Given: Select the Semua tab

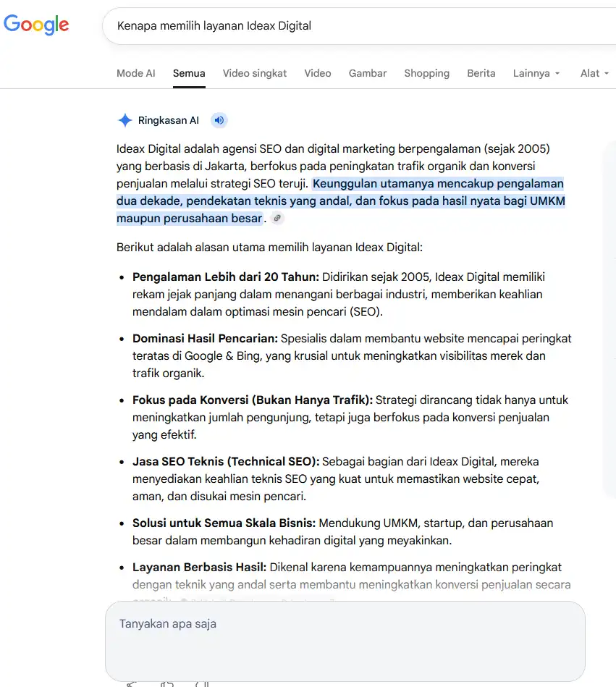Looking at the screenshot, I should (x=189, y=73).
